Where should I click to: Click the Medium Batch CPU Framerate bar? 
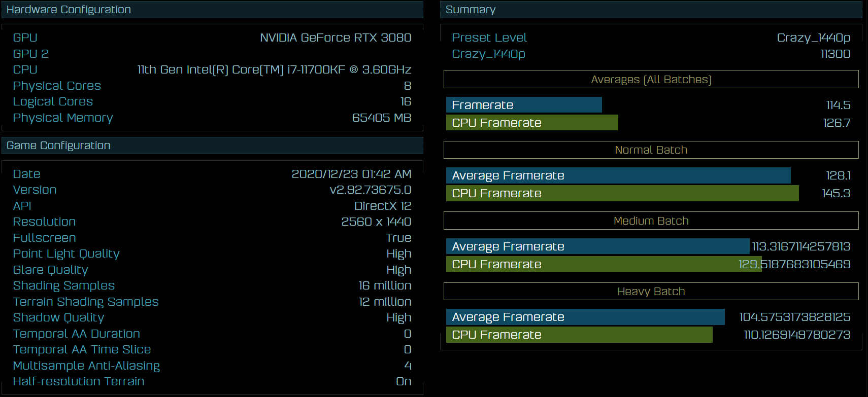pyautogui.click(x=604, y=264)
